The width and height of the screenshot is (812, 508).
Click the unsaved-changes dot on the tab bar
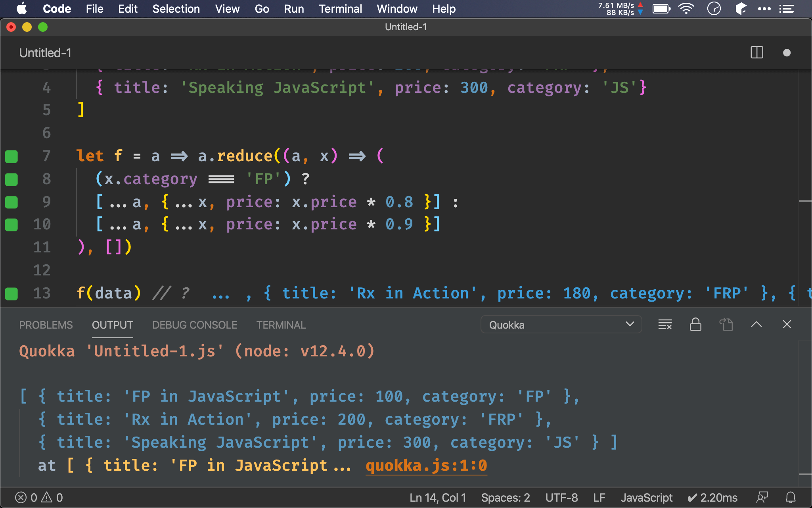tap(787, 53)
